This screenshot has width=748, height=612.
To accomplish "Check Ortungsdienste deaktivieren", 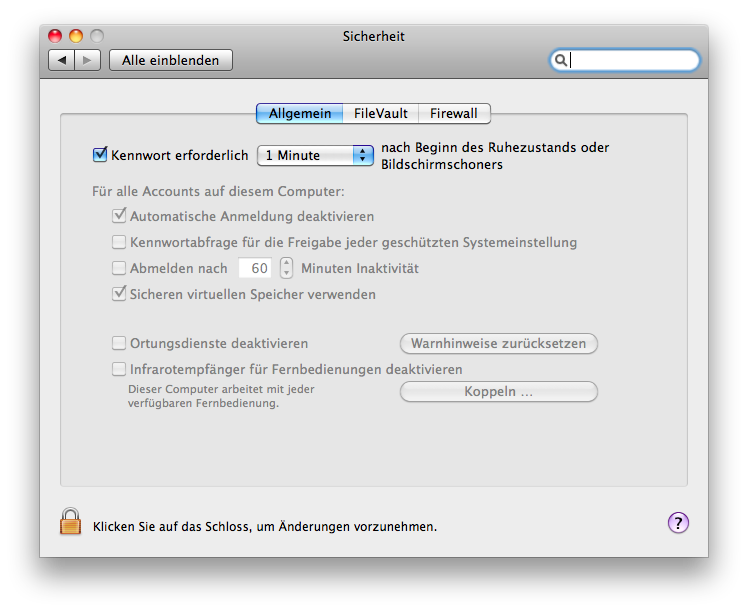I will [x=119, y=343].
